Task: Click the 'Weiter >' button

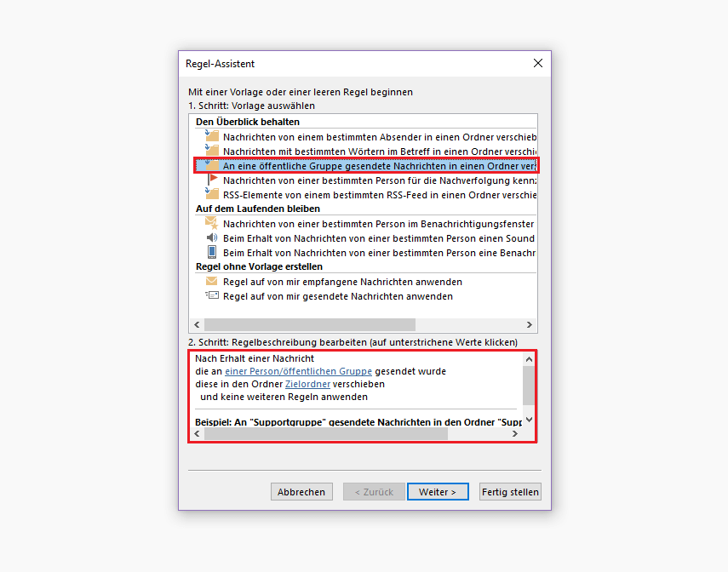Action: tap(438, 492)
